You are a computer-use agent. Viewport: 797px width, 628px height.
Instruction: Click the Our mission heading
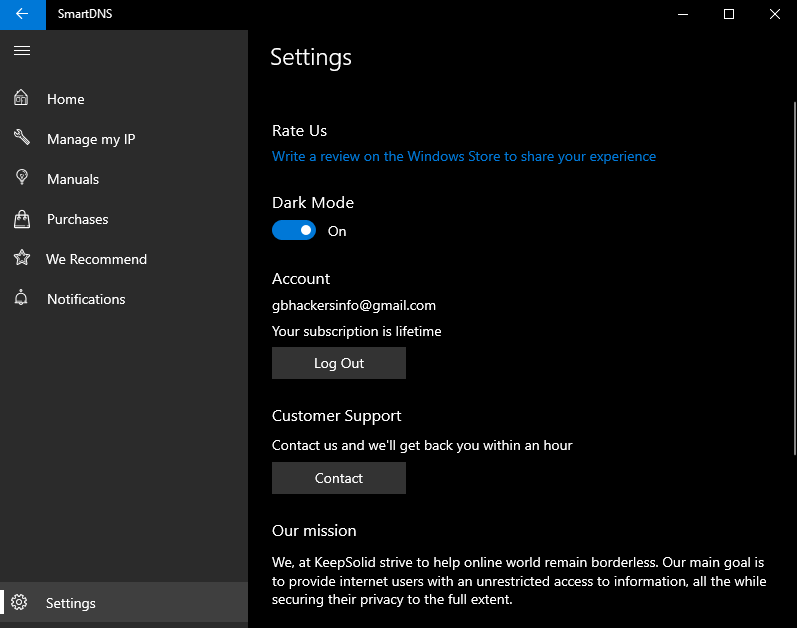pyautogui.click(x=314, y=530)
